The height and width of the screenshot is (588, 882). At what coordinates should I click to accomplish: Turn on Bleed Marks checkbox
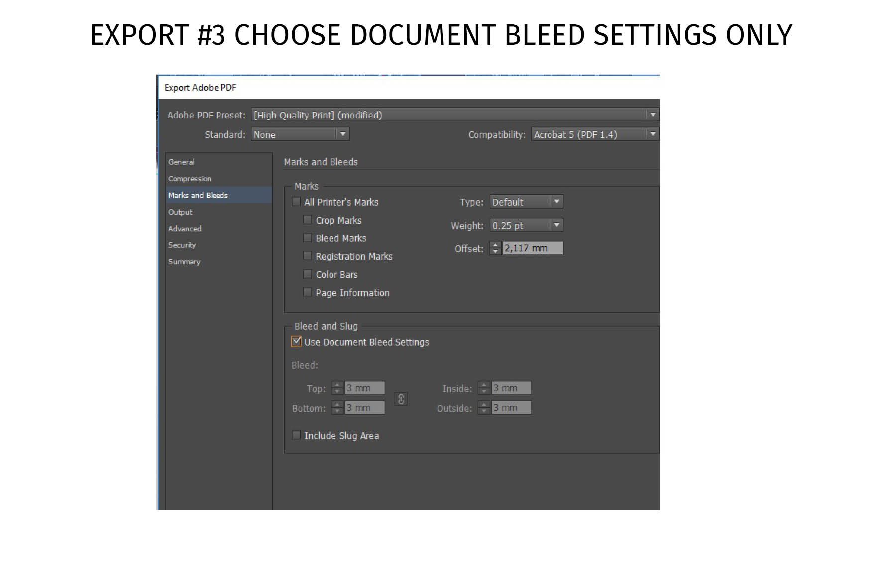(x=308, y=238)
